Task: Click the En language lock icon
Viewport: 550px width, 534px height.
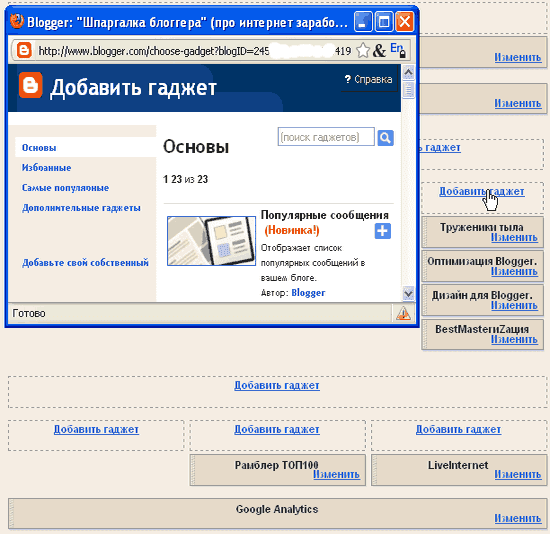Action: (x=398, y=50)
